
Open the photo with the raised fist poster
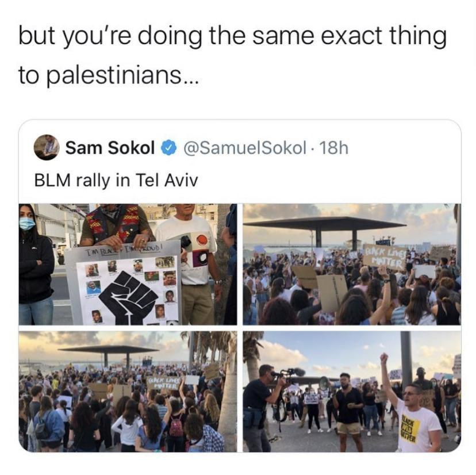pyautogui.click(x=128, y=265)
